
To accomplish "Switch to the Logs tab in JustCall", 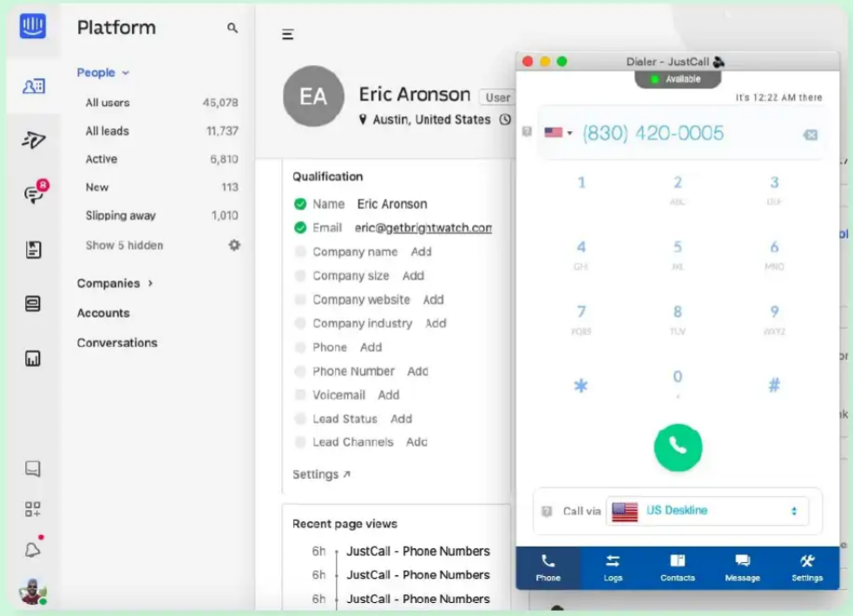I will [x=613, y=568].
